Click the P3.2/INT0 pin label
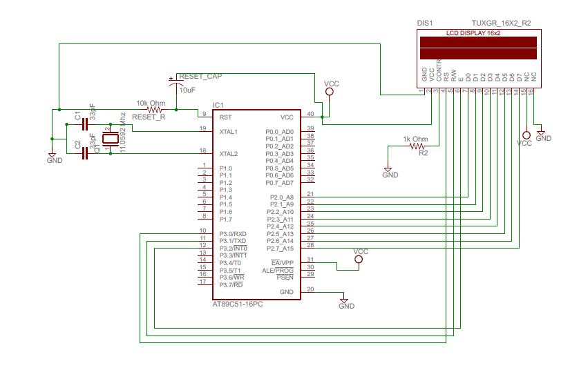588x379 pixels. [x=234, y=249]
